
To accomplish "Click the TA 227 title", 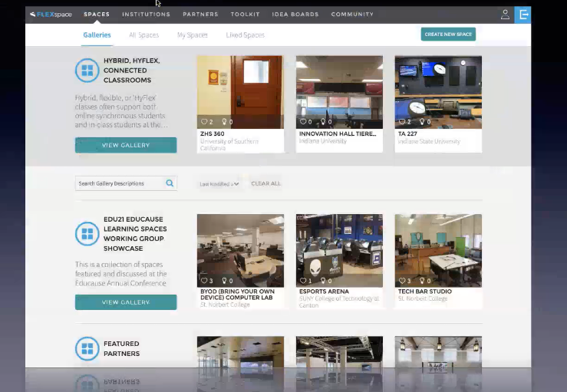I will pyautogui.click(x=407, y=133).
